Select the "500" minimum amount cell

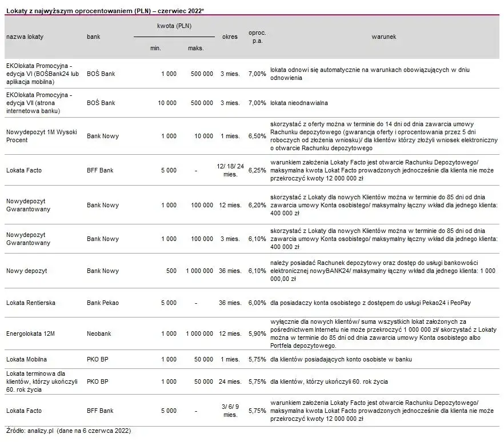(x=171, y=271)
